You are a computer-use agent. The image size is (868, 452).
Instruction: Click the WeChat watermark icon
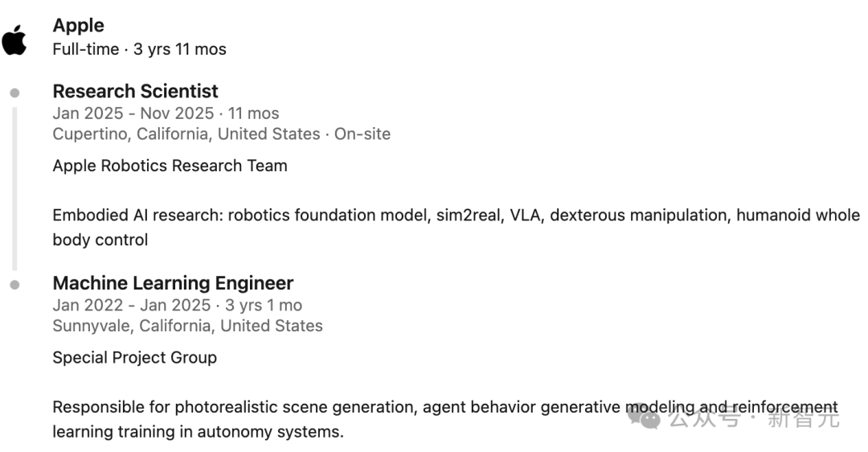(645, 417)
